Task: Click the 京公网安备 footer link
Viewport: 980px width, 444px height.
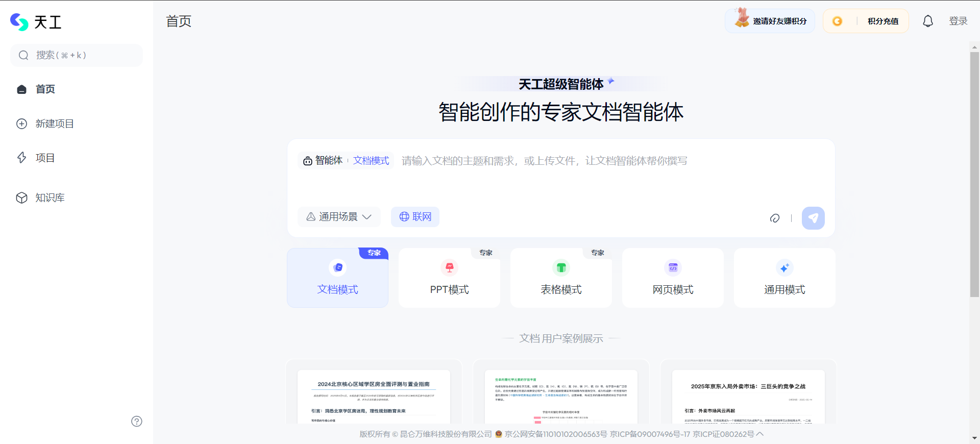Action: point(556,434)
